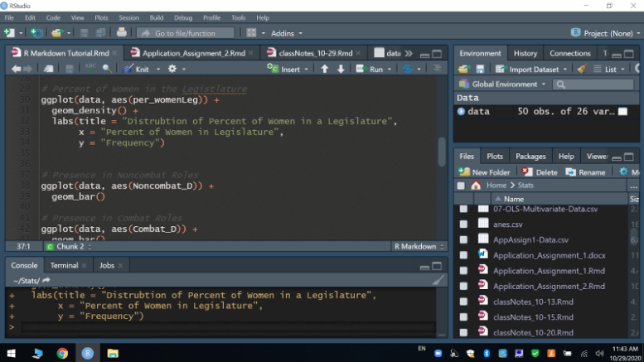The image size is (644, 362).
Task: Go to next chunk down arrow
Action: (x=341, y=69)
